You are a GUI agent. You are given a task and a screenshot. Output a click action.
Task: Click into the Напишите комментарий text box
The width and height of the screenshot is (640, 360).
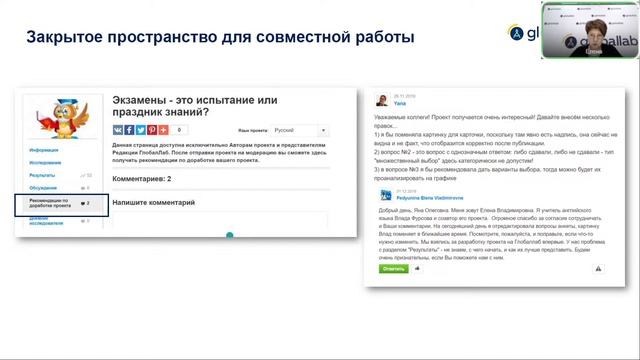(x=220, y=220)
